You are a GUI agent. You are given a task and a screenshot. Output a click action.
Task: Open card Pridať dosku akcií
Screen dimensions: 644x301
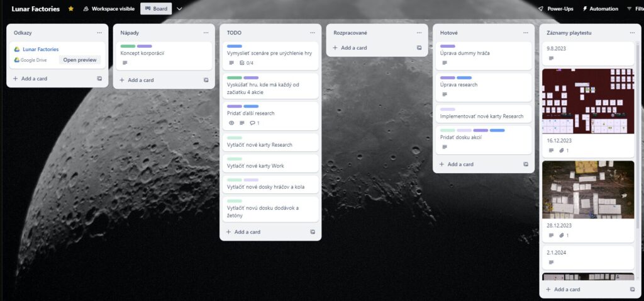(484, 140)
